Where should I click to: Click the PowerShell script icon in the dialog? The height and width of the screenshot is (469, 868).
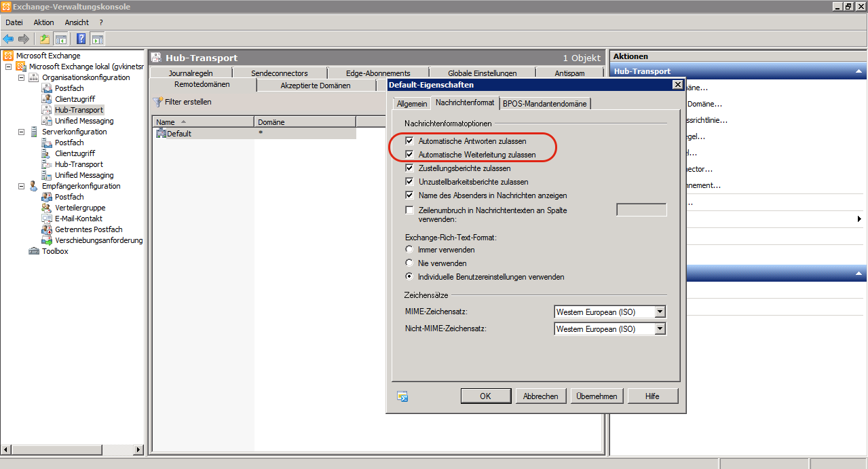(402, 396)
